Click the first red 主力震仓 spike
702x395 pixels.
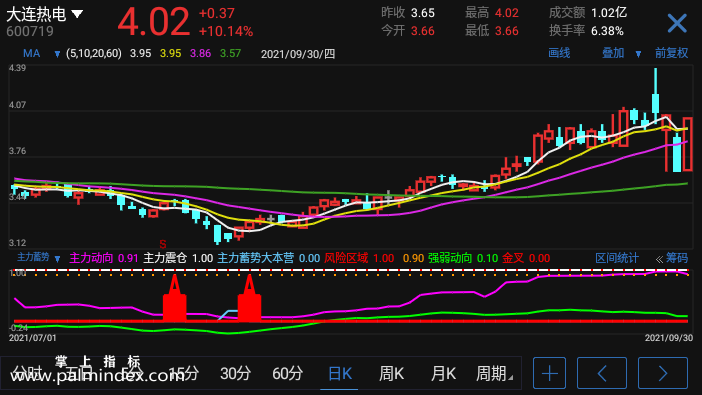pos(175,298)
